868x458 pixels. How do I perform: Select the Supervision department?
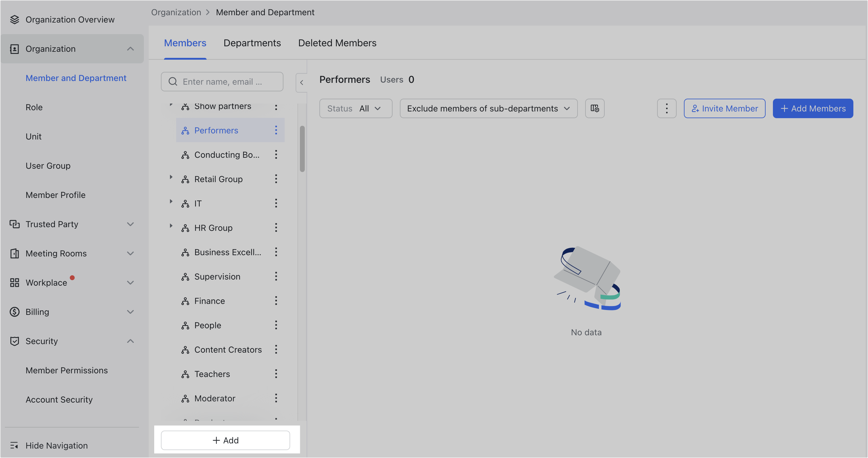(x=217, y=276)
